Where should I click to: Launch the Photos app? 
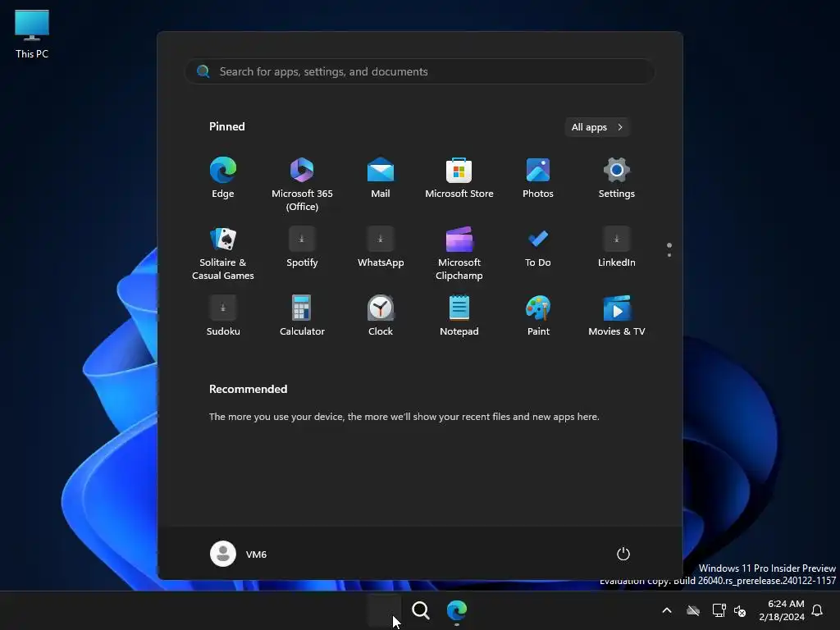pos(538,178)
